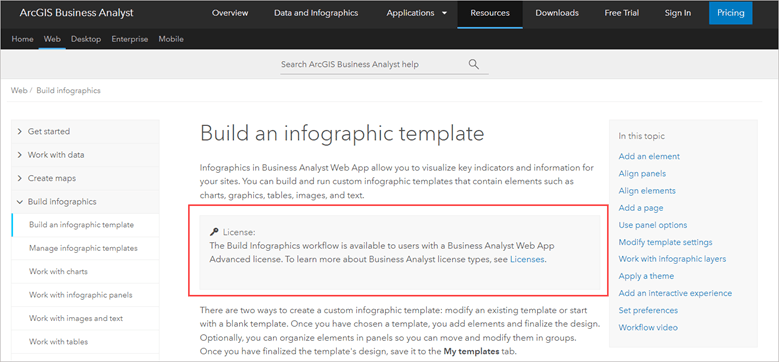The image size is (779, 362).
Task: Open Work with images and text
Action: (85, 318)
